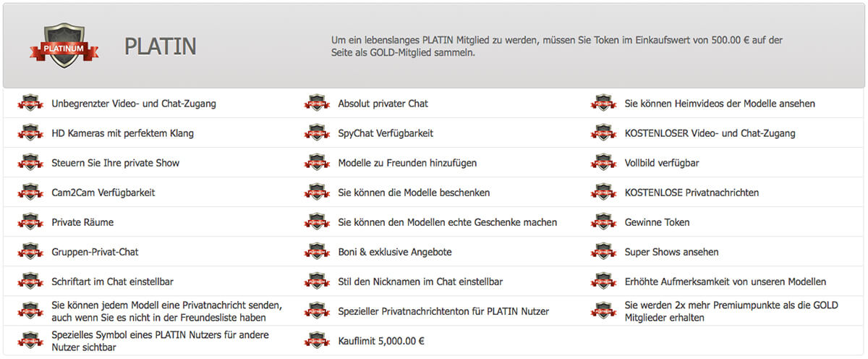The width and height of the screenshot is (868, 359).
Task: Click the large Platinum shield badge in header
Action: [64, 46]
